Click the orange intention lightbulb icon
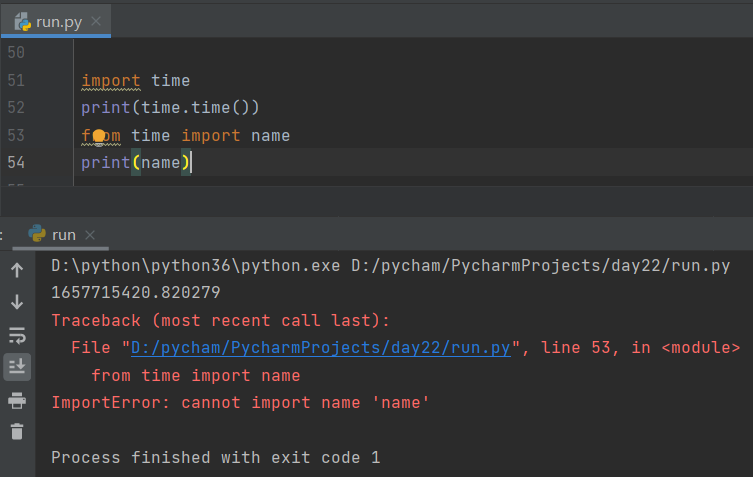 point(99,135)
